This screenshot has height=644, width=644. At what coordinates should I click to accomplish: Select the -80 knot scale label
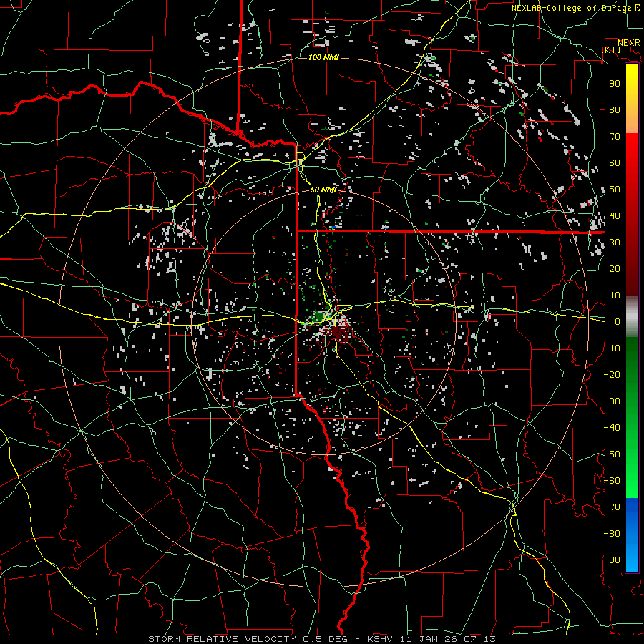[612, 534]
